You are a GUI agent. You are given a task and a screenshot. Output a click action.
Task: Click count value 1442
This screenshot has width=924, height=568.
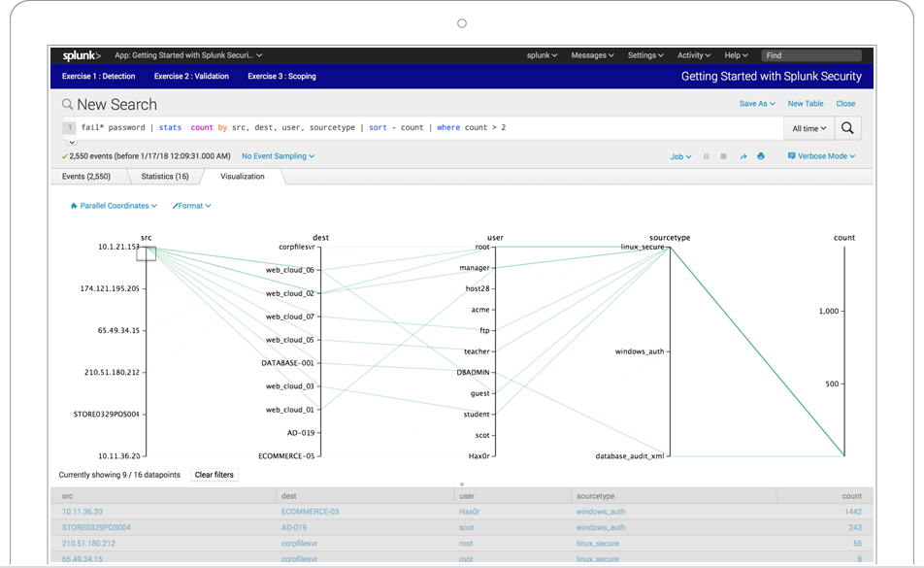click(x=853, y=512)
